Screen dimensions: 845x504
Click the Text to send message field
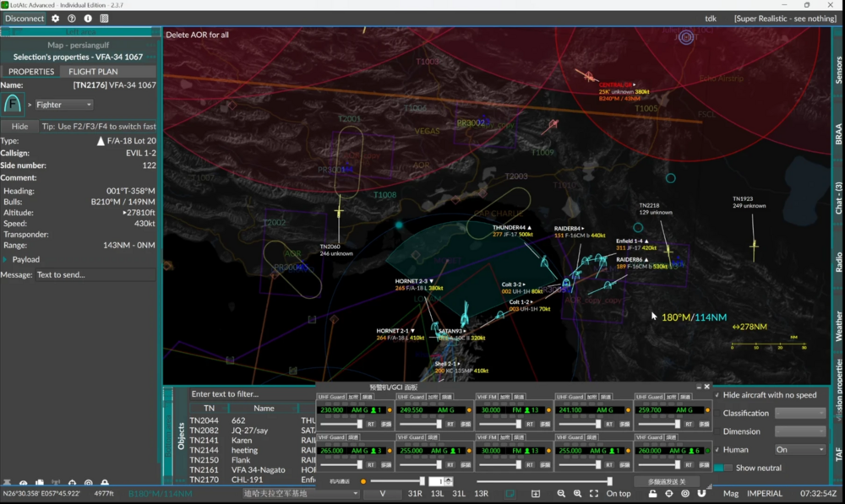click(x=95, y=274)
